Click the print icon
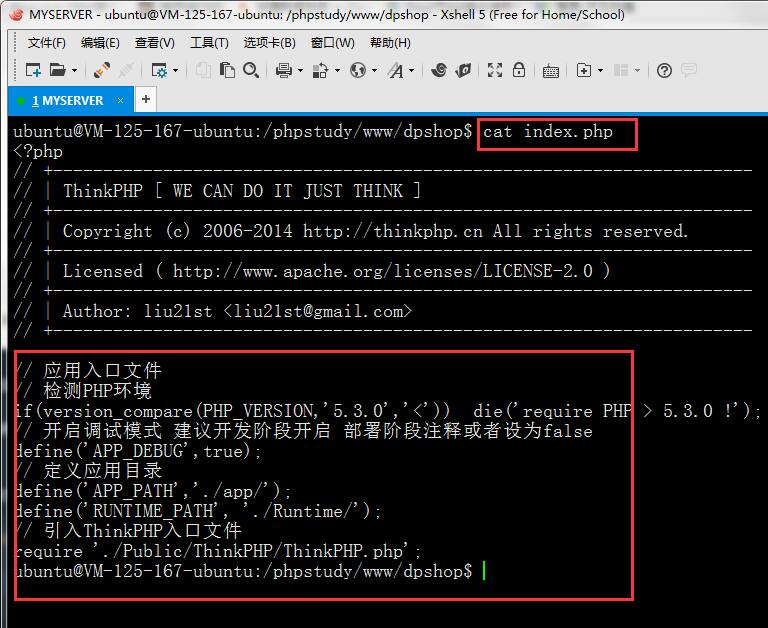Viewport: 768px width, 628px height. point(284,71)
